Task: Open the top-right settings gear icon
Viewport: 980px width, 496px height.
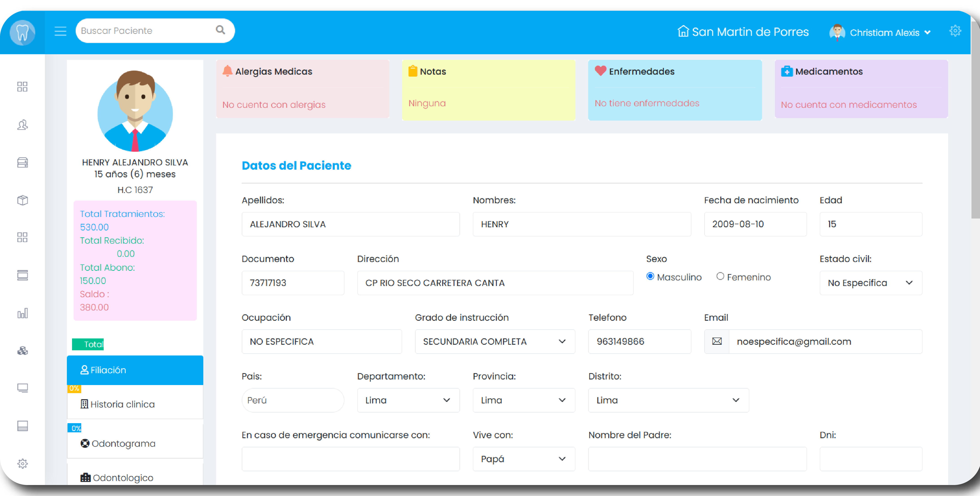Action: (x=955, y=31)
